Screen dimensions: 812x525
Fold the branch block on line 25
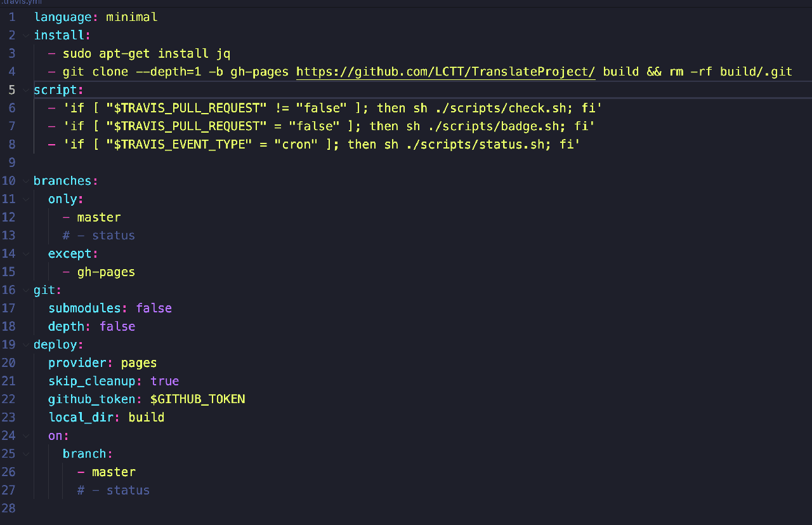pos(25,454)
